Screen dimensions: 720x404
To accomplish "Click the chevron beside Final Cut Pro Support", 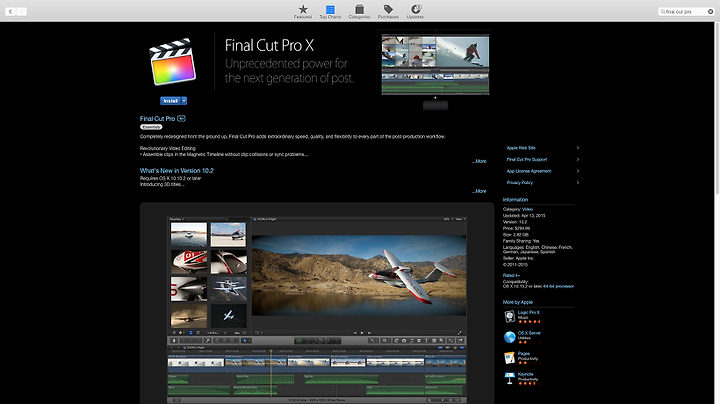I will (578, 159).
